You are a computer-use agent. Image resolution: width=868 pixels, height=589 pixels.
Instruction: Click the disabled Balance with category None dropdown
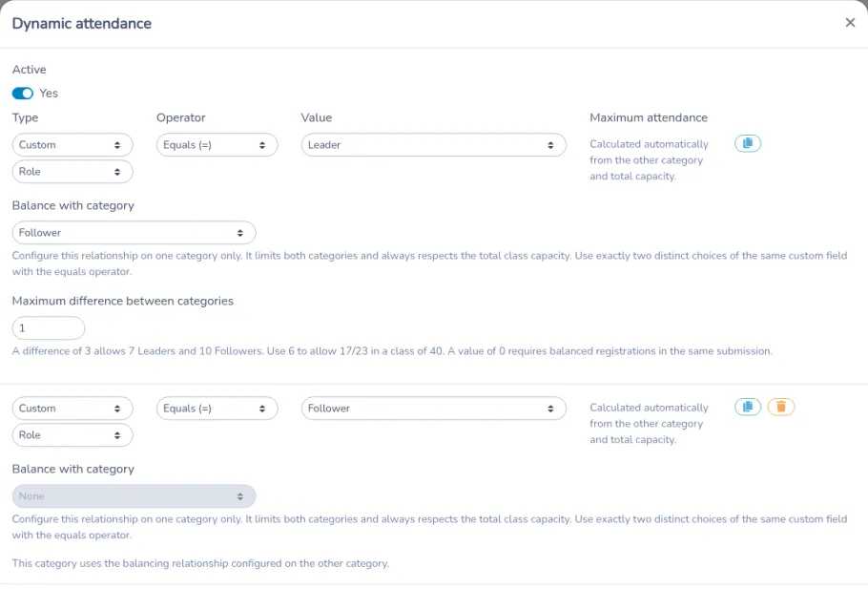134,496
